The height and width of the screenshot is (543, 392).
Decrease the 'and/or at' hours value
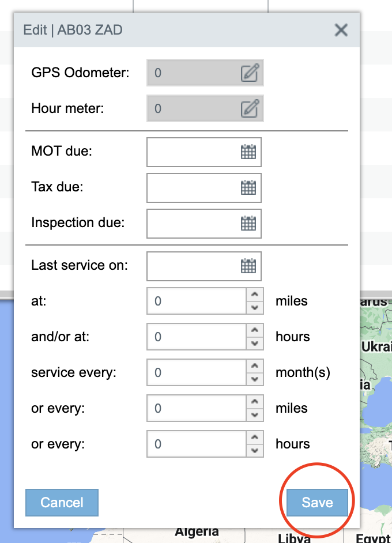(254, 344)
